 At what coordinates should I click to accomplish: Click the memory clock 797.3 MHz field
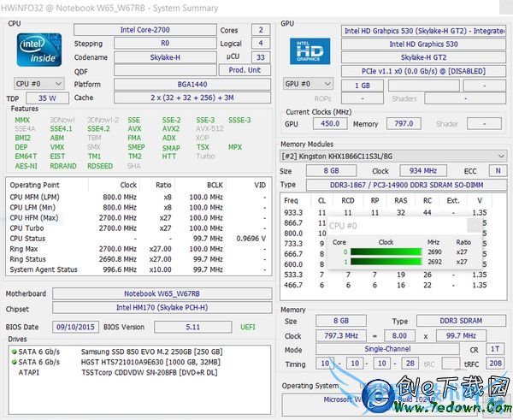pyautogui.click(x=341, y=335)
